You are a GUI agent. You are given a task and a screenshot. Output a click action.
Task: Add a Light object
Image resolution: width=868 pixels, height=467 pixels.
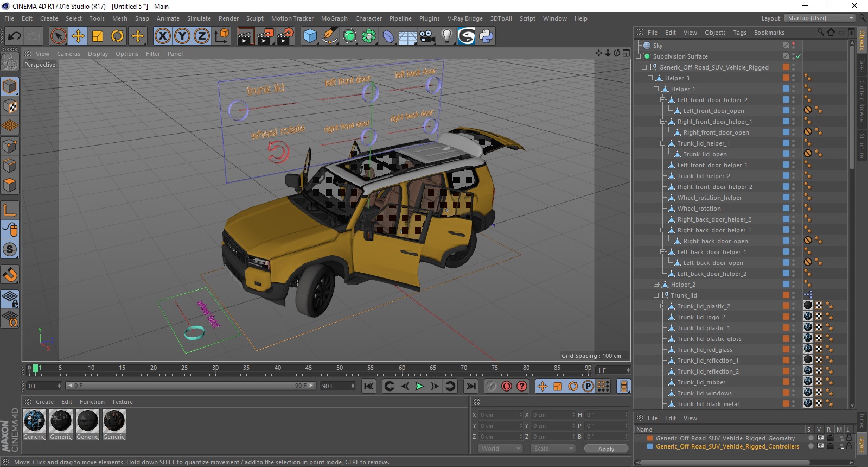[x=447, y=36]
